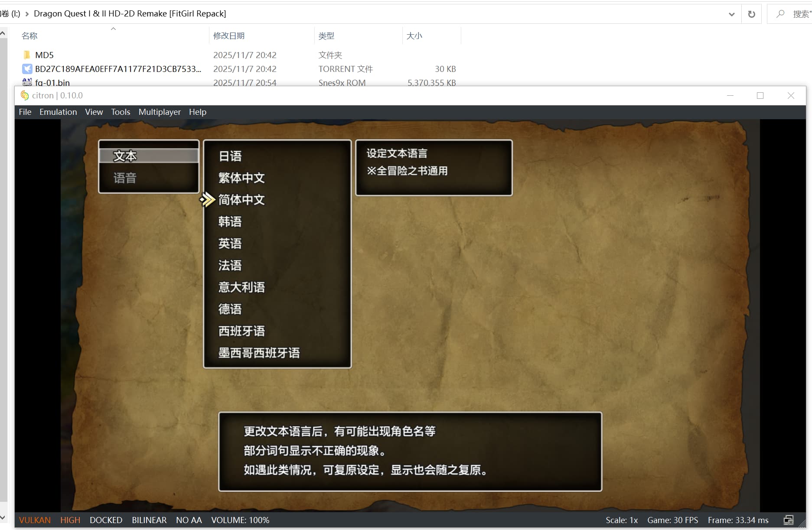
Task: Click the Frame: 33.34 ms status entry
Action: [x=738, y=520]
